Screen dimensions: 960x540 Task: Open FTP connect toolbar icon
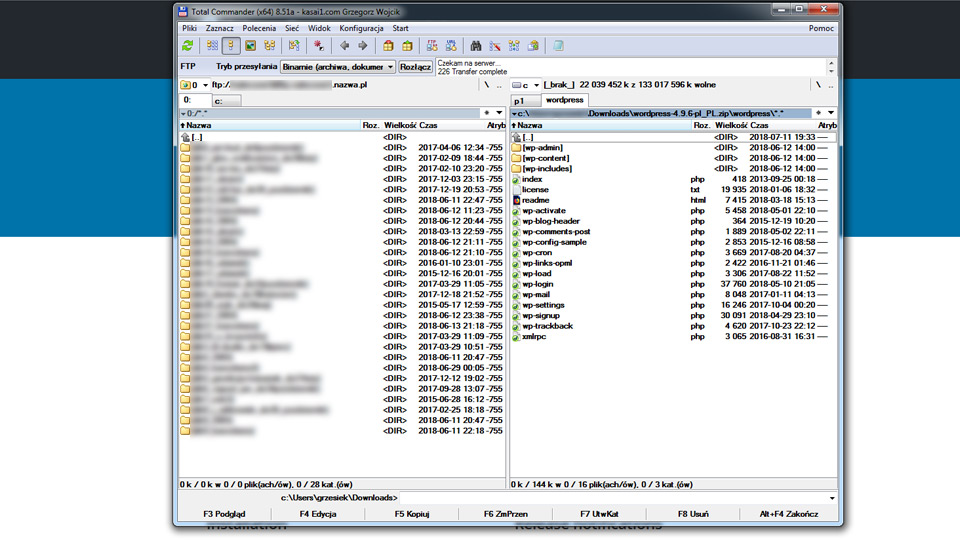click(432, 46)
